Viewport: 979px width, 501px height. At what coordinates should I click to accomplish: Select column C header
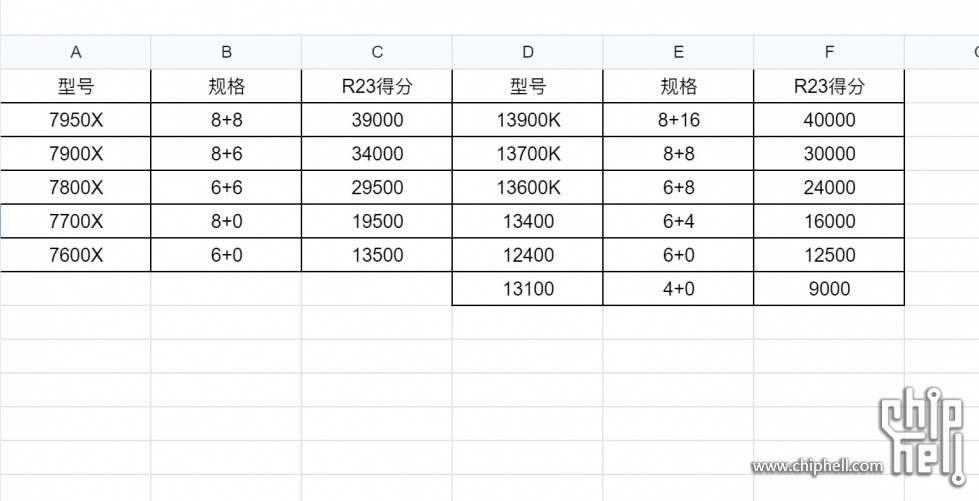[x=376, y=52]
